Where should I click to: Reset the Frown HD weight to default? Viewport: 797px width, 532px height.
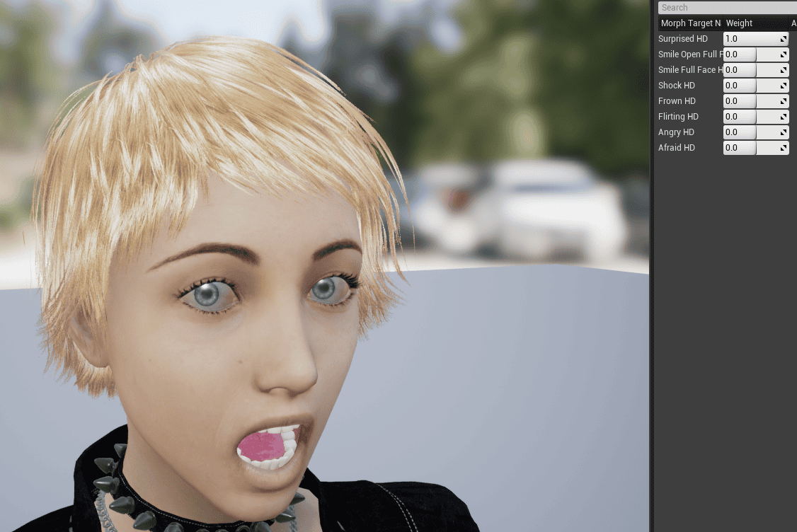[784, 101]
